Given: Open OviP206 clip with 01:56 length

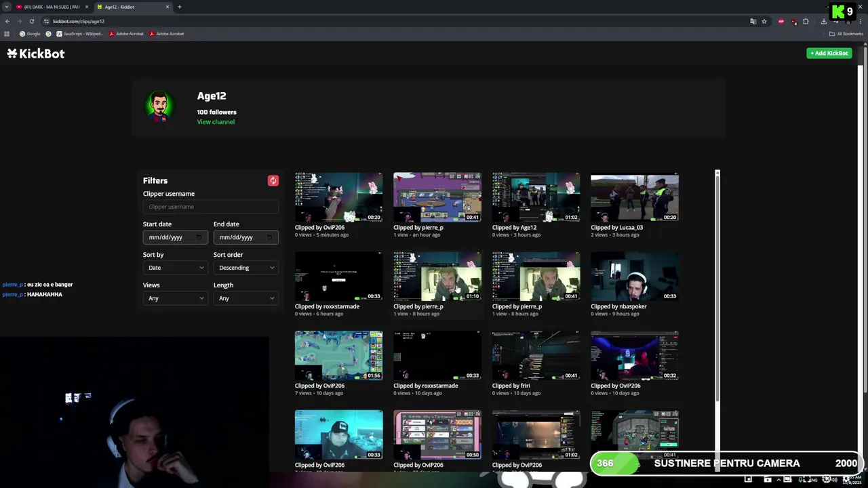Looking at the screenshot, I should tap(338, 355).
